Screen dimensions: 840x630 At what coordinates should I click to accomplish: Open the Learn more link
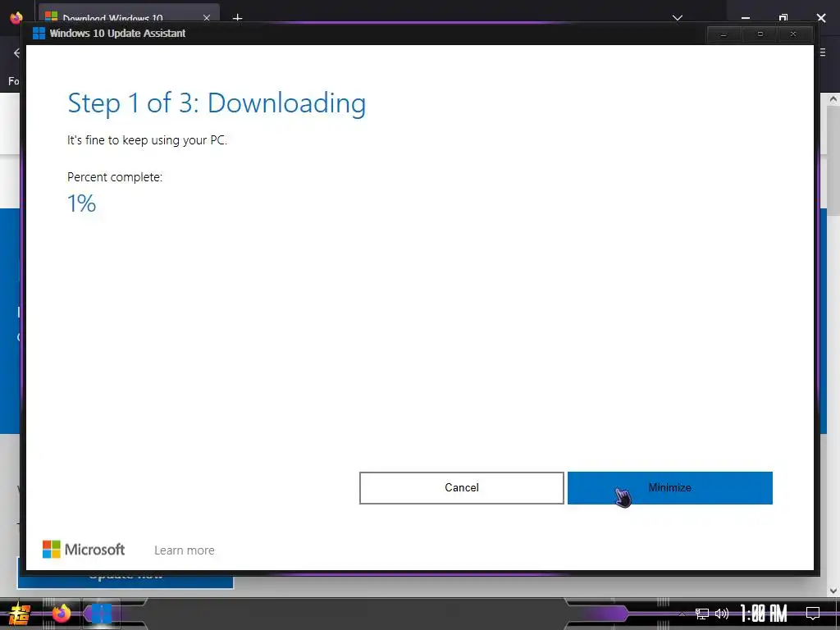185,550
